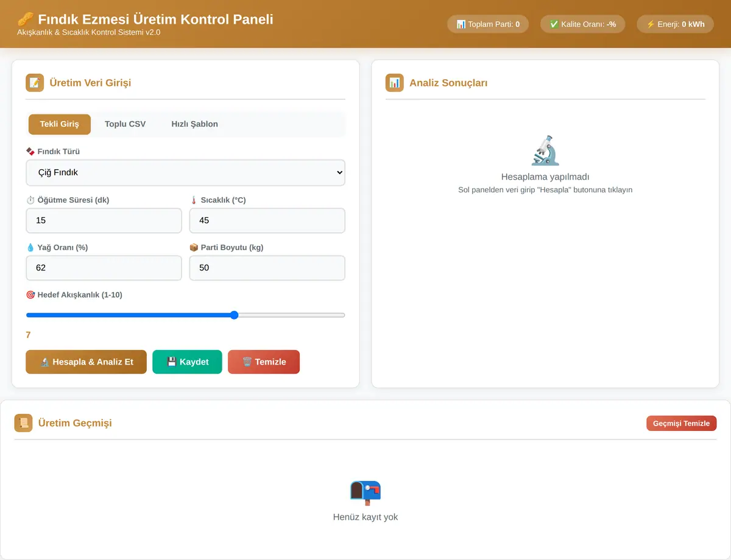The height and width of the screenshot is (560, 731).
Task: Click the Geçmişi Temizle button
Action: coord(682,423)
